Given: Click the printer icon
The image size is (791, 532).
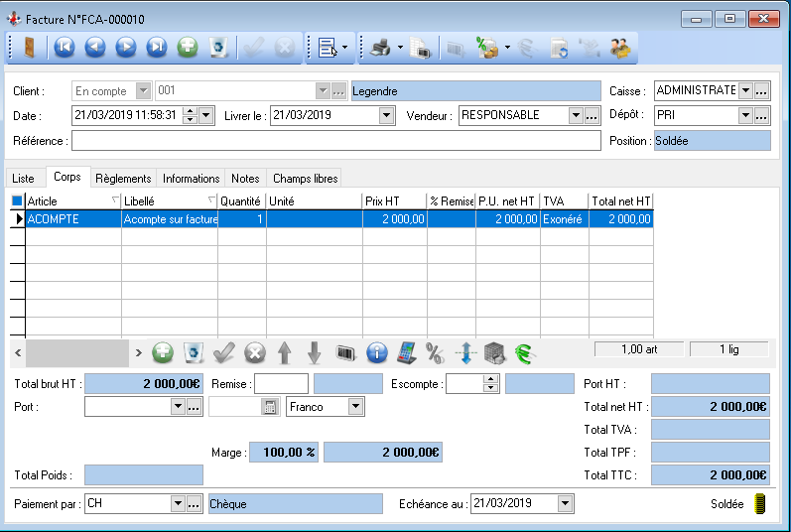Looking at the screenshot, I should coord(380,47).
